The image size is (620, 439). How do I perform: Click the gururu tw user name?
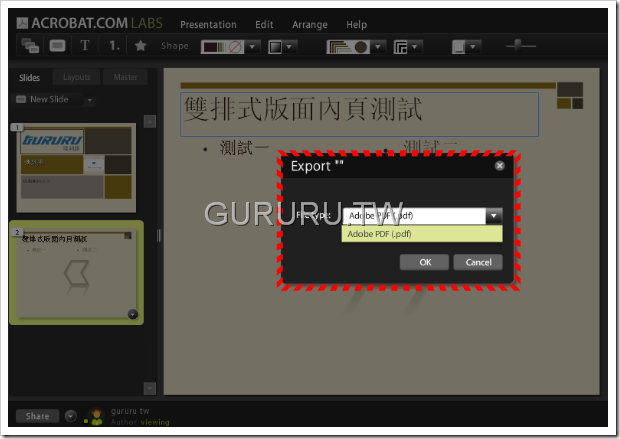click(130, 411)
